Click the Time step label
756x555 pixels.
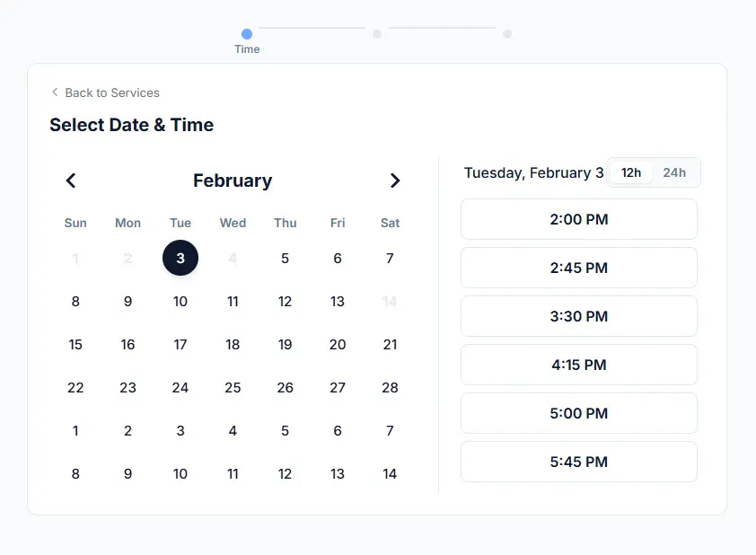[x=247, y=49]
